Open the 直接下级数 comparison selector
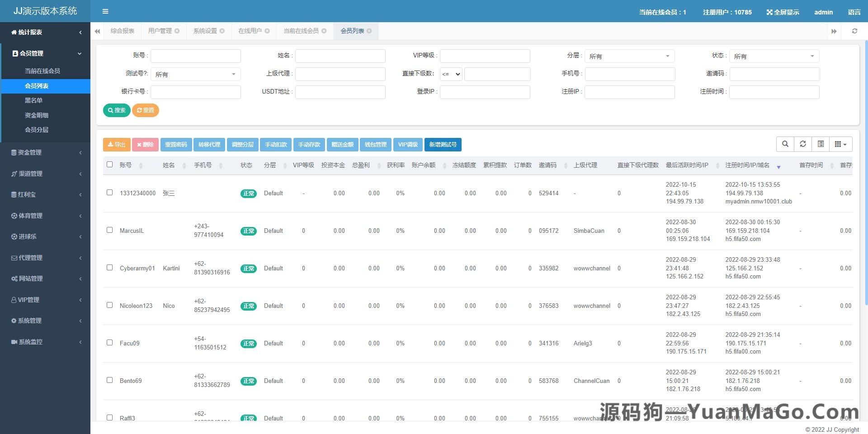This screenshot has width=868, height=434. pyautogui.click(x=451, y=74)
